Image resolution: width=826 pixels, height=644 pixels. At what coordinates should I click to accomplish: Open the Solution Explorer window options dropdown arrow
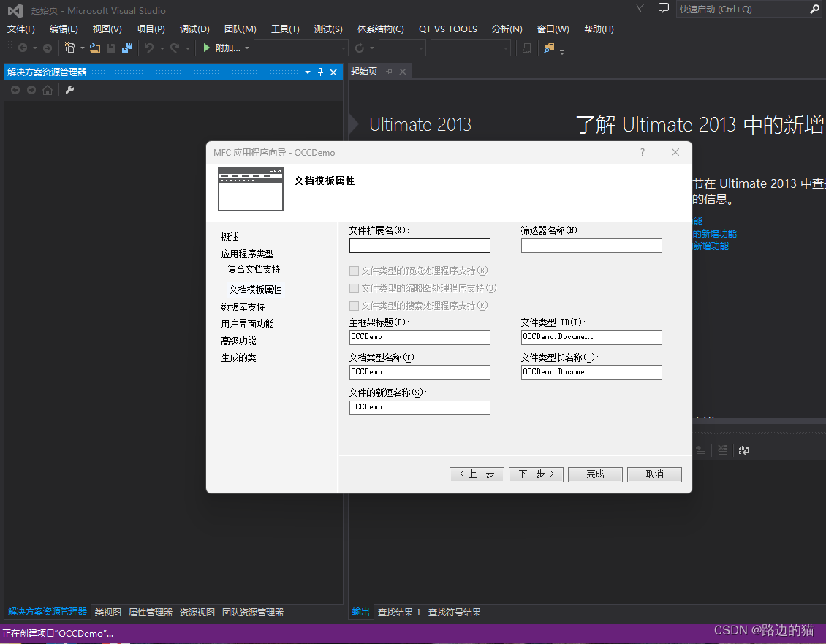[x=308, y=72]
